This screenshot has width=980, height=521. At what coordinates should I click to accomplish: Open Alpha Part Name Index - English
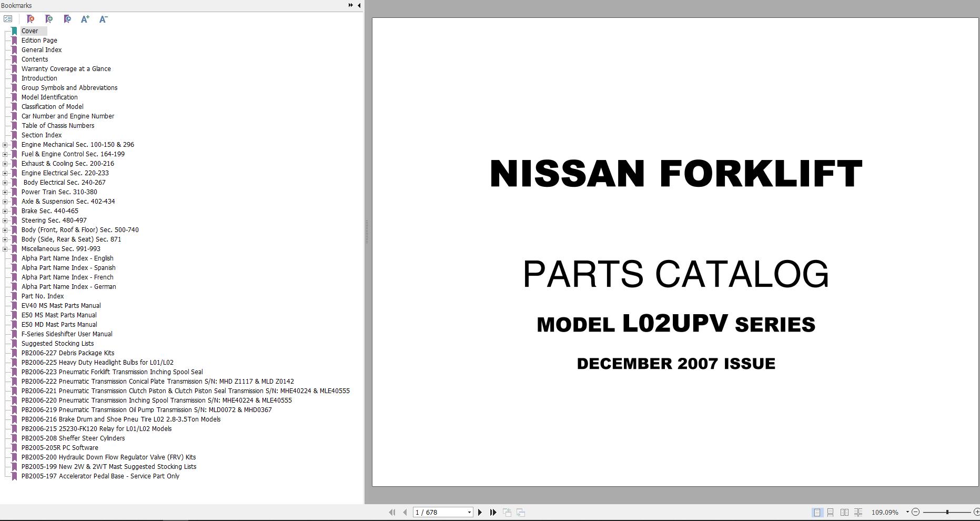click(x=67, y=258)
